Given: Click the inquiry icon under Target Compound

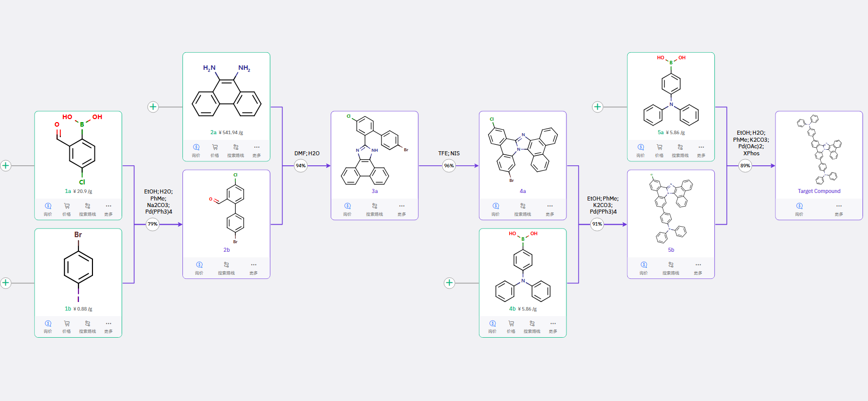Looking at the screenshot, I should [x=799, y=206].
